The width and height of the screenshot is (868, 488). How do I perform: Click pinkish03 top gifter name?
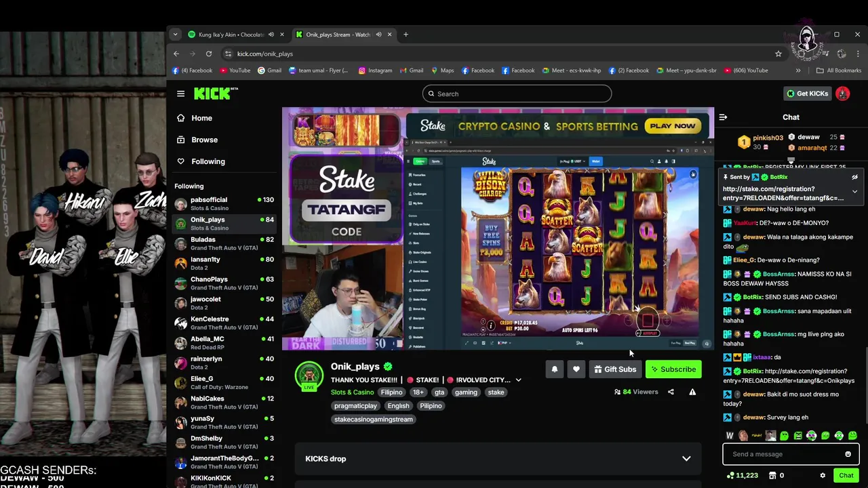[768, 138]
